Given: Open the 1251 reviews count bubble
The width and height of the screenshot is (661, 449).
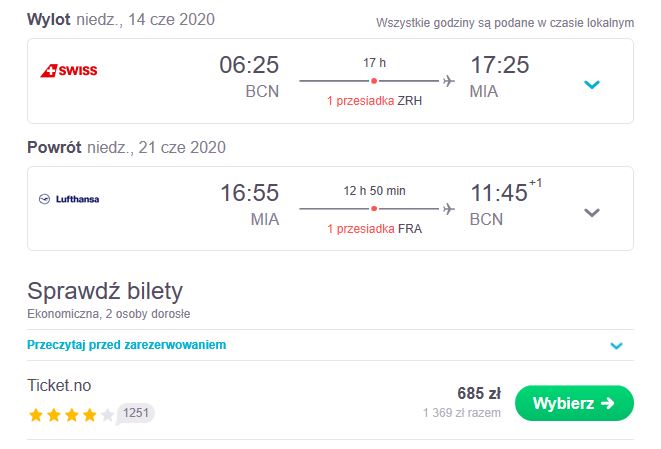Looking at the screenshot, I should (x=135, y=413).
